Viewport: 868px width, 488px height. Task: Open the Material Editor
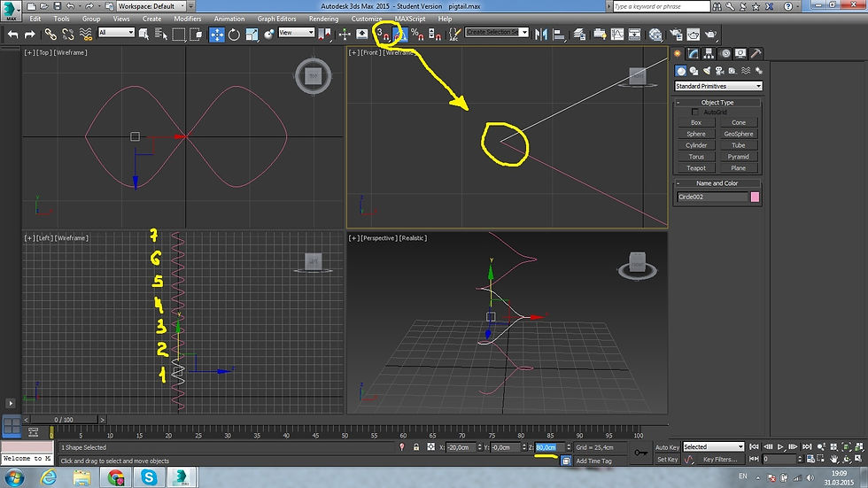pyautogui.click(x=655, y=35)
